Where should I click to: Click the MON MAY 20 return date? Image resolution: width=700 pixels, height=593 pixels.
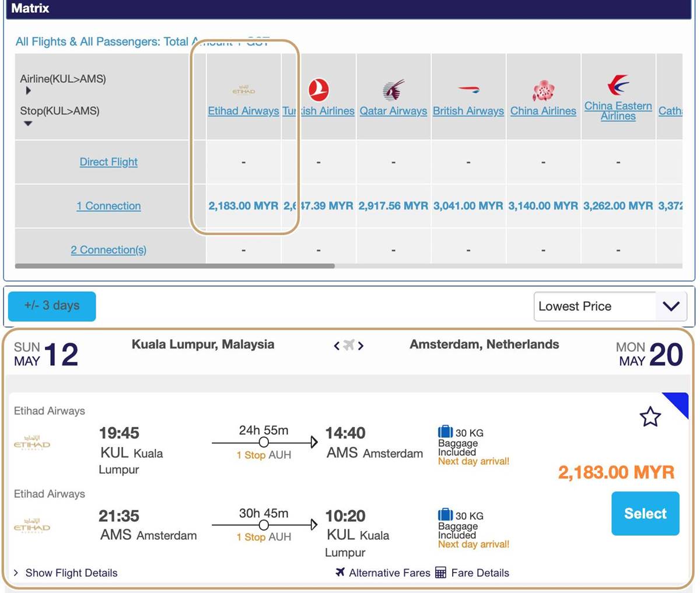tap(649, 354)
